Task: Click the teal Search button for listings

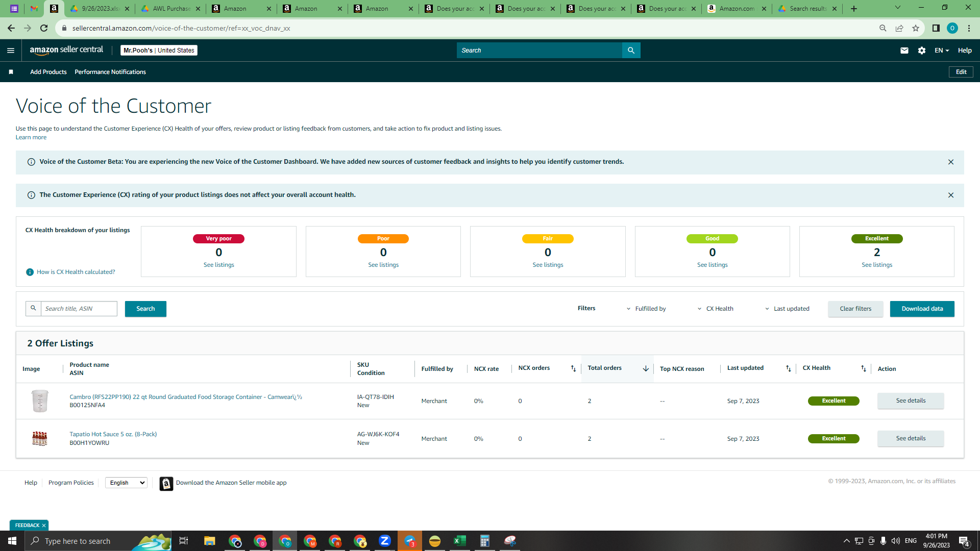Action: (x=145, y=309)
